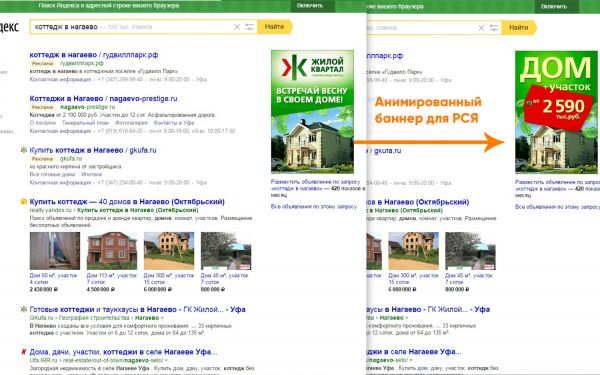Click 'Дом 113 м², участок 7 соток' caption

pos(112,279)
